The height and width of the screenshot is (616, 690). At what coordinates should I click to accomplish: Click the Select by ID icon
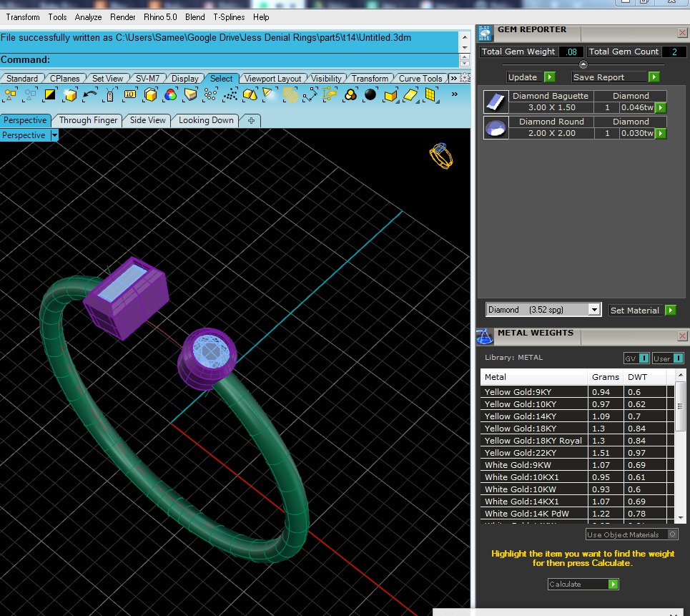(x=130, y=94)
